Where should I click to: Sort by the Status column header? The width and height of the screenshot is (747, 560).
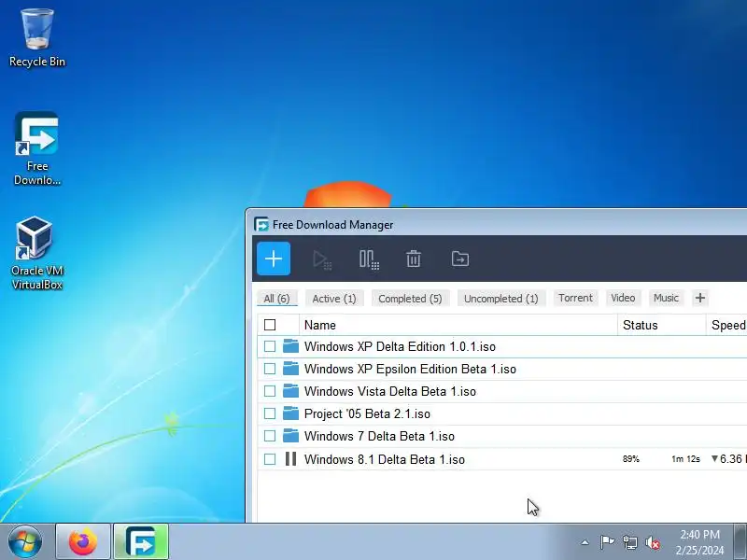click(x=662, y=325)
